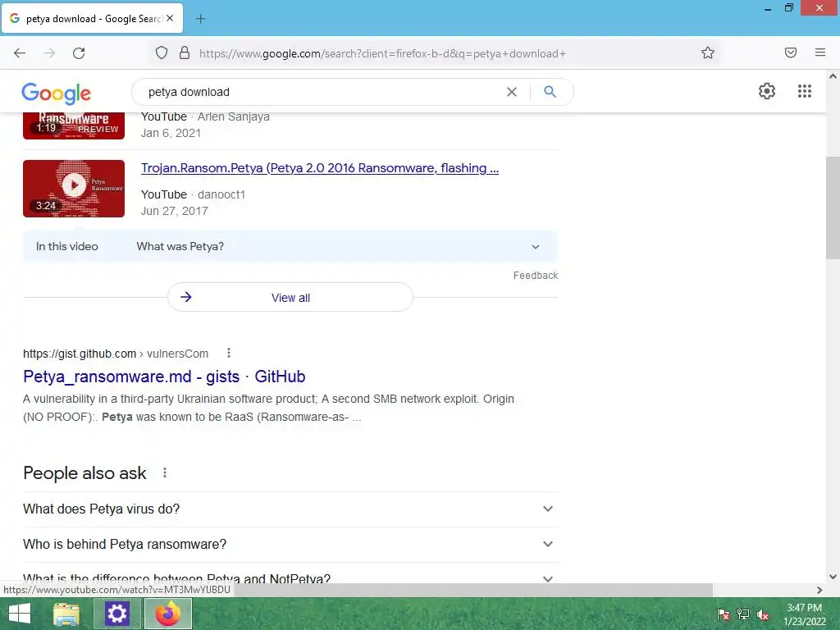
Task: Open Google quick settings gear
Action: (x=767, y=91)
